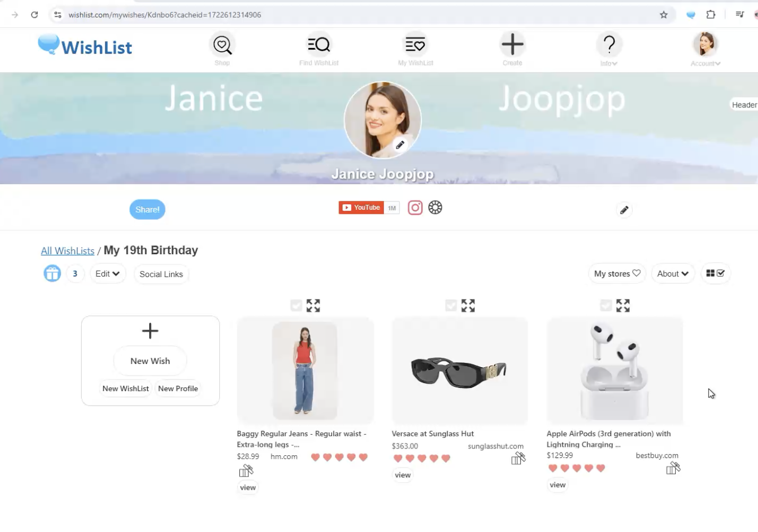Click the Shop heart-search icon
758x532 pixels.
pos(222,45)
